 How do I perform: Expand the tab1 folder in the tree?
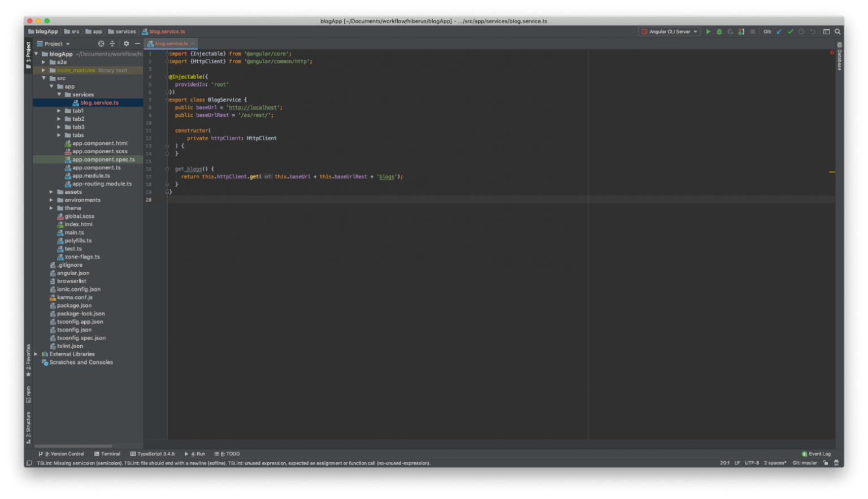[x=59, y=111]
